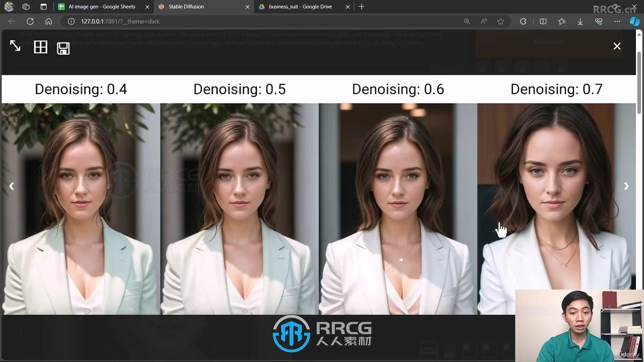Viewport: 644px width, 362px height.
Task: Click the 'Denoising: 0.5' label
Action: 239,89
